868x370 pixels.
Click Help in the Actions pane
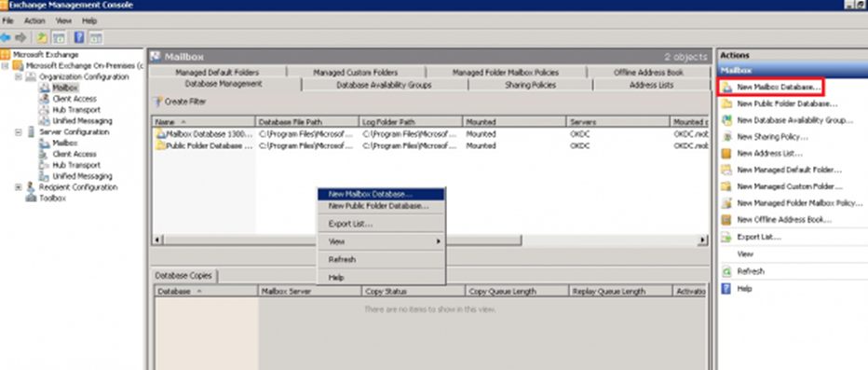[744, 289]
